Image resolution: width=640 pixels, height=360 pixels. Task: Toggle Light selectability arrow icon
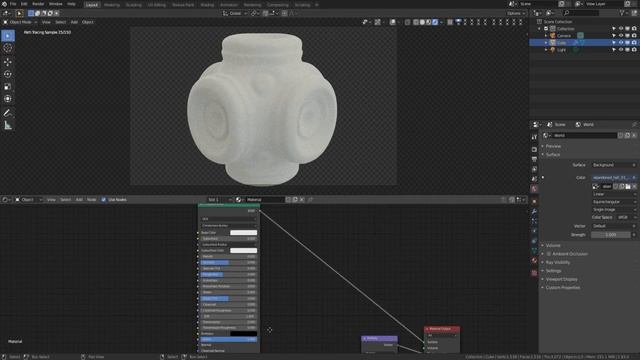[614, 49]
